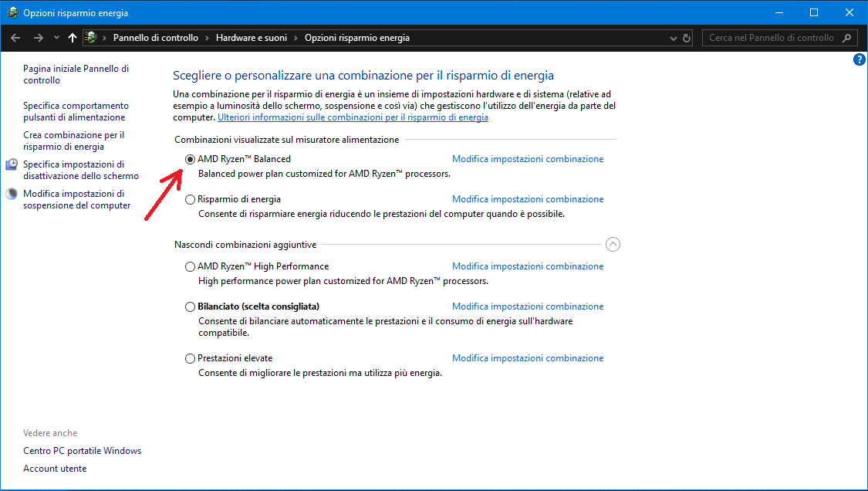Open Hardware e suoni breadcrumb
This screenshot has width=868, height=491.
point(252,38)
